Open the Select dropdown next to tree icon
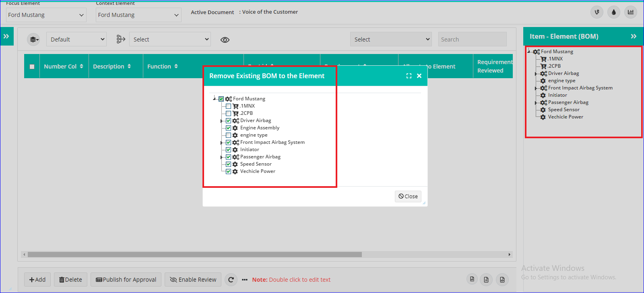 pyautogui.click(x=170, y=39)
